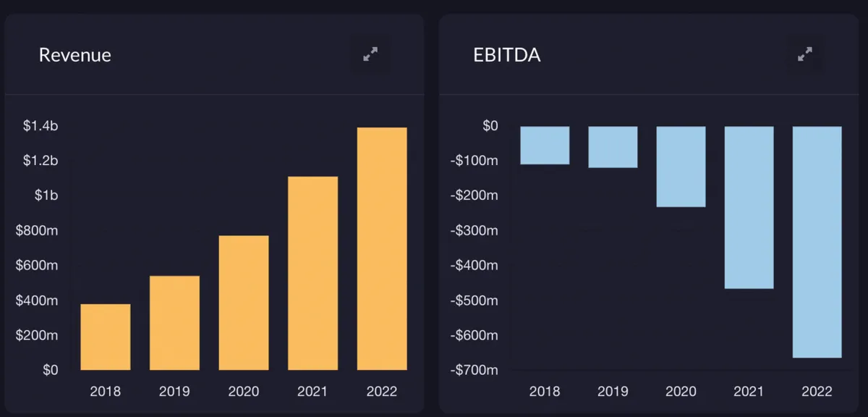The width and height of the screenshot is (868, 417).
Task: Expand the EBITDA chart to fullscreen
Action: coord(804,54)
